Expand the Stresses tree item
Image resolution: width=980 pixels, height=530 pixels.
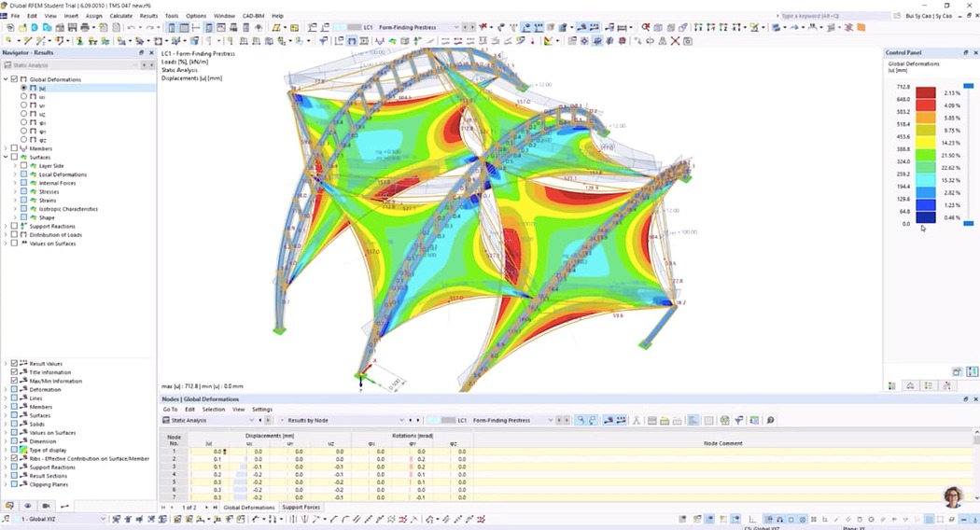point(16,192)
